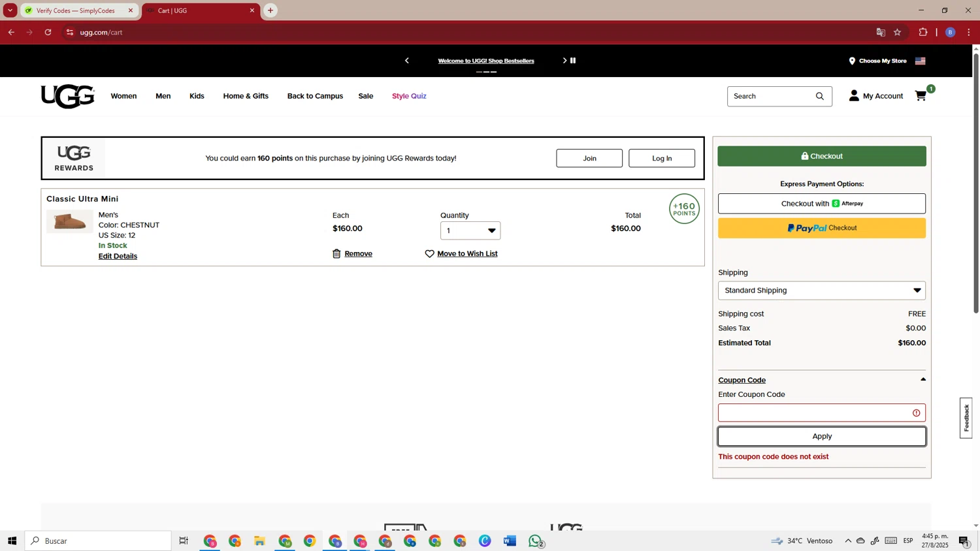Open the notification center icon
Screen dimensions: 980x551
[x=964, y=541]
